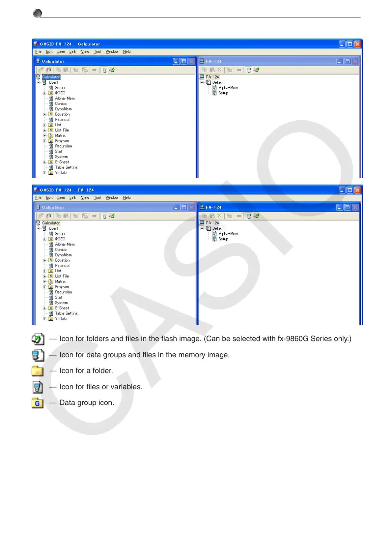The width and height of the screenshot is (392, 555).
Task: Expand @GEO group in the active Calculator pane
Action: 45,93
